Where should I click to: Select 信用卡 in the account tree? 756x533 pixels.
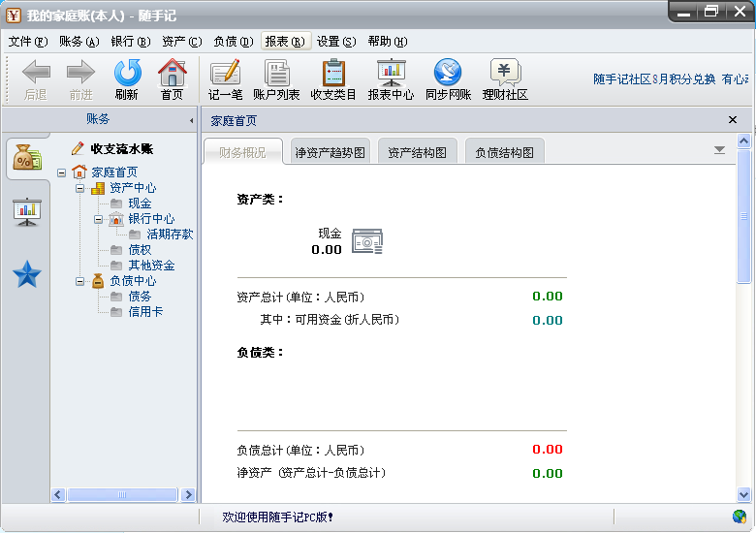(x=145, y=312)
